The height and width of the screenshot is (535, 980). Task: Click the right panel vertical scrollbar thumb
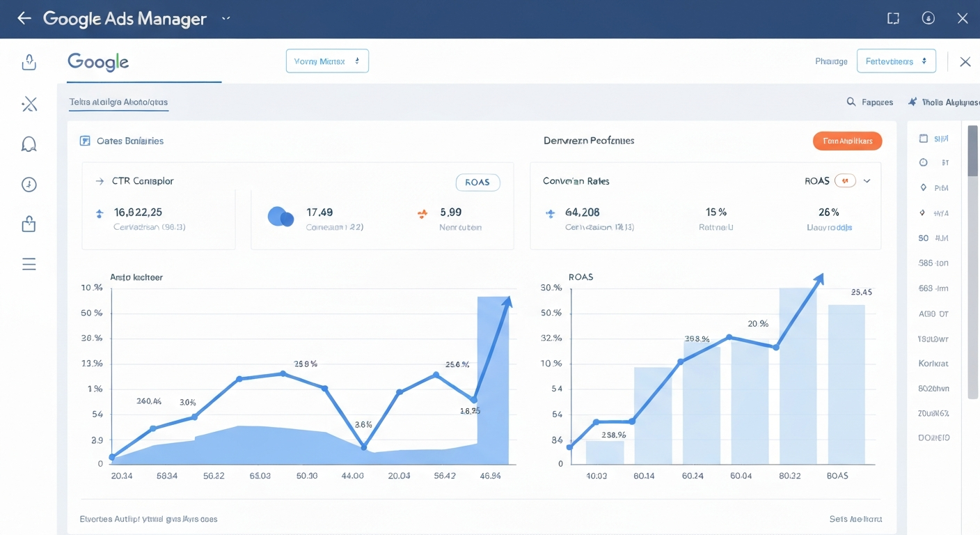(972, 150)
